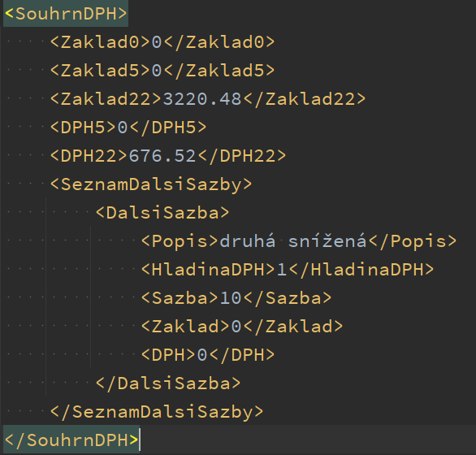Click the value 3220.48 in Zaklad22
This screenshot has width=476, height=455.
(202, 99)
